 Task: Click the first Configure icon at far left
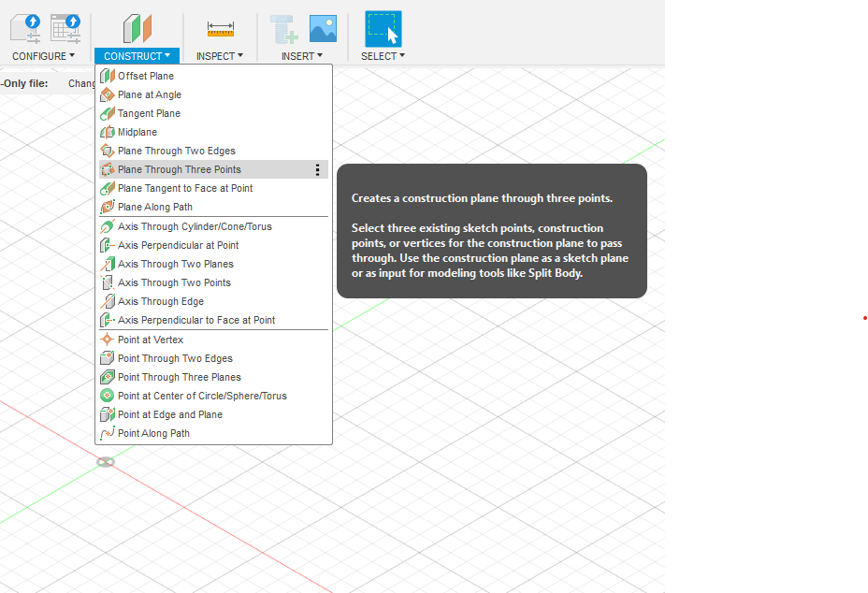pyautogui.click(x=24, y=28)
